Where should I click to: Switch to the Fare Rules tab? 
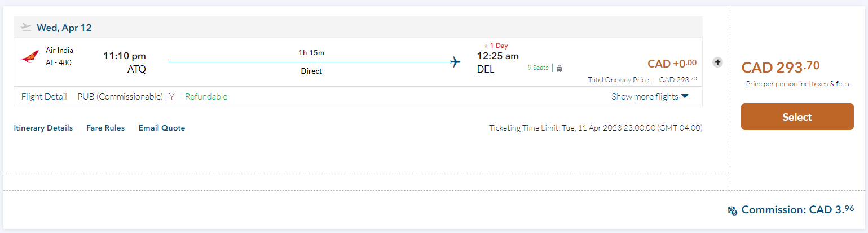[105, 128]
